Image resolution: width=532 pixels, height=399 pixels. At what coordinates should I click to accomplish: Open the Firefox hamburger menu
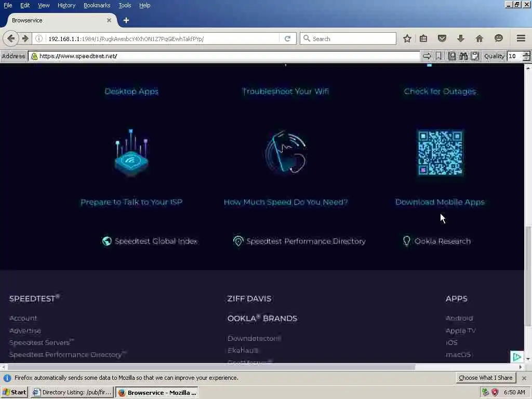pos(521,38)
